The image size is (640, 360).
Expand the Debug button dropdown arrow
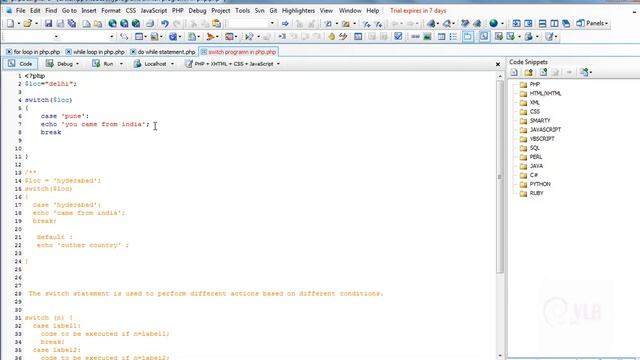pos(78,64)
